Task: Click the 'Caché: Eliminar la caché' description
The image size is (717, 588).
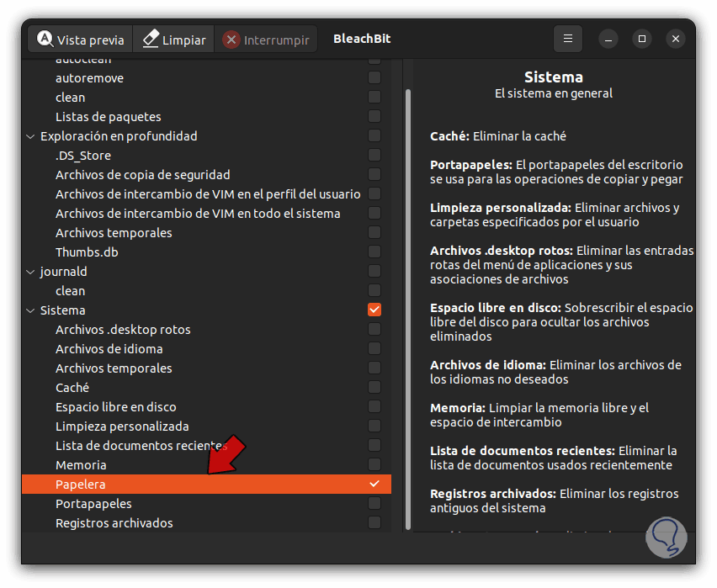Action: click(498, 136)
